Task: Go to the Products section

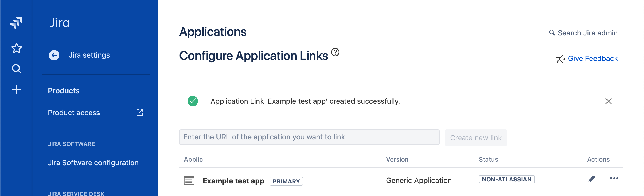Action: coord(63,90)
